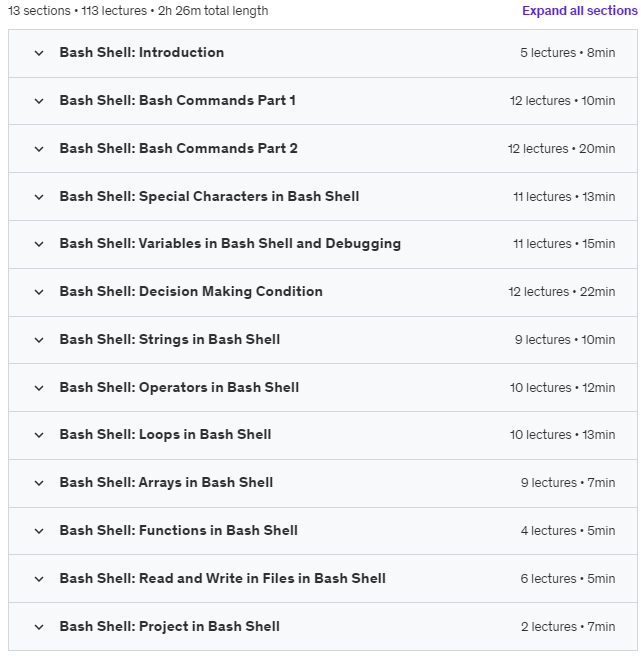This screenshot has height=656, width=641.
Task: Expand Loops in Bash Shell chevron
Action: click(x=39, y=435)
